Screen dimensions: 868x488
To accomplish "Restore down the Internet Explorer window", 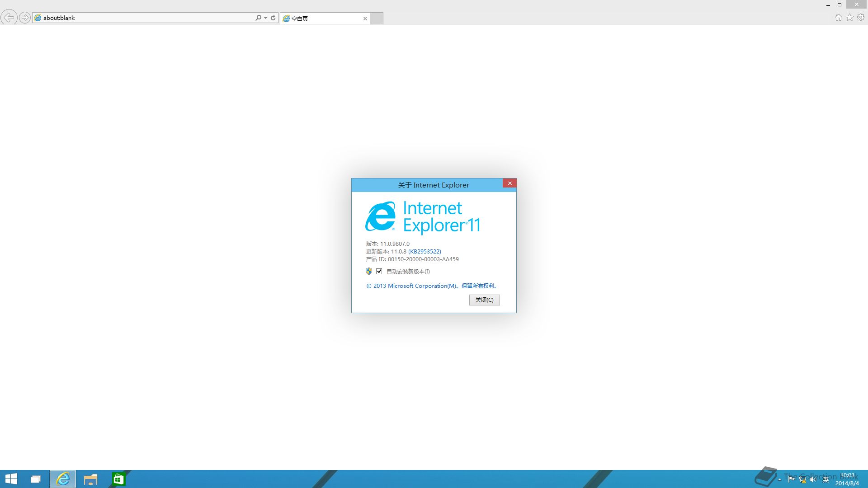I will pyautogui.click(x=840, y=5).
